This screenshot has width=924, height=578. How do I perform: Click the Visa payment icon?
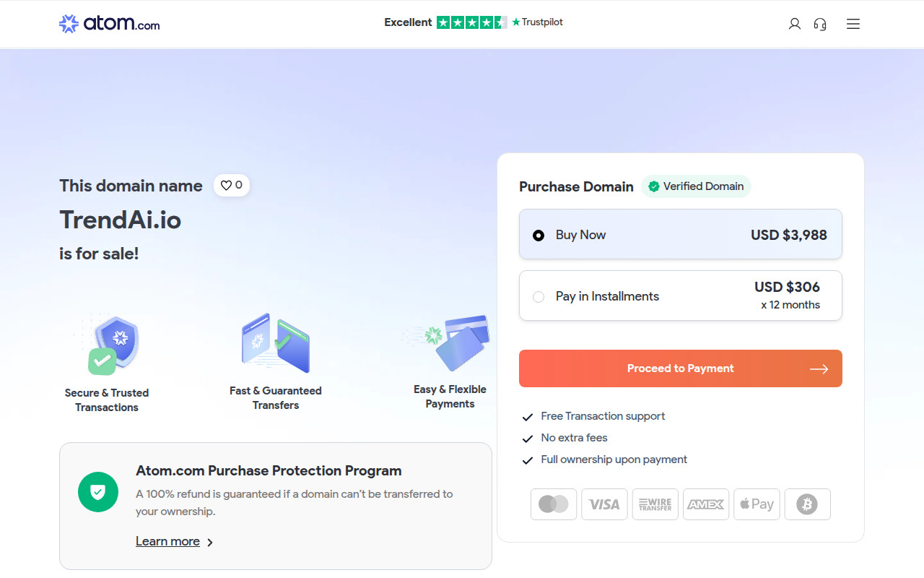604,504
